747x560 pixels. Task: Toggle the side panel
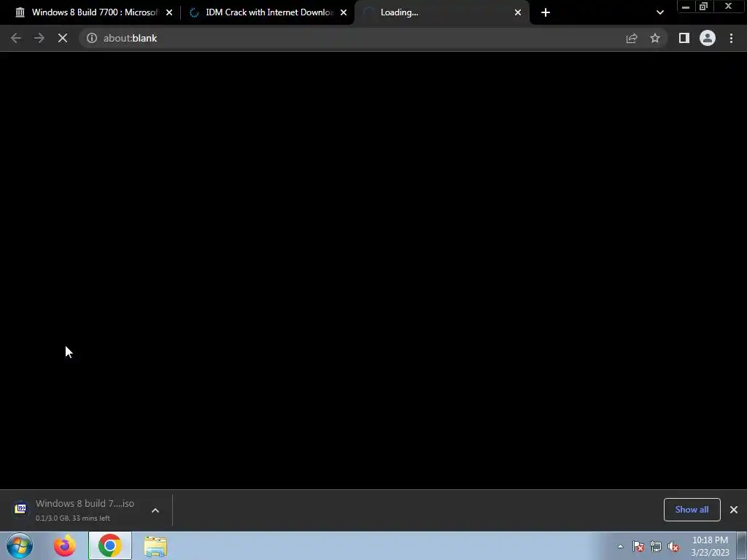pyautogui.click(x=684, y=38)
